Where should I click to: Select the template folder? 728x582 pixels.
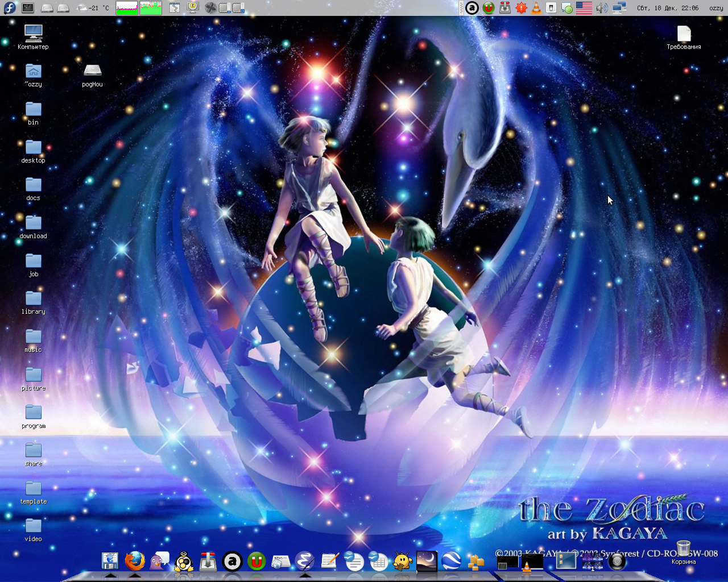[33, 492]
